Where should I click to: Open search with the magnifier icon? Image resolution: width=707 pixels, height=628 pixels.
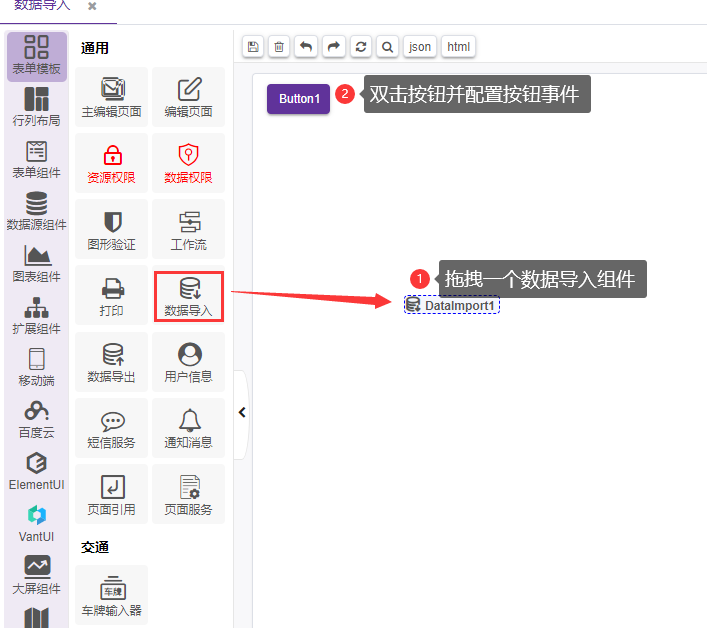coord(387,47)
